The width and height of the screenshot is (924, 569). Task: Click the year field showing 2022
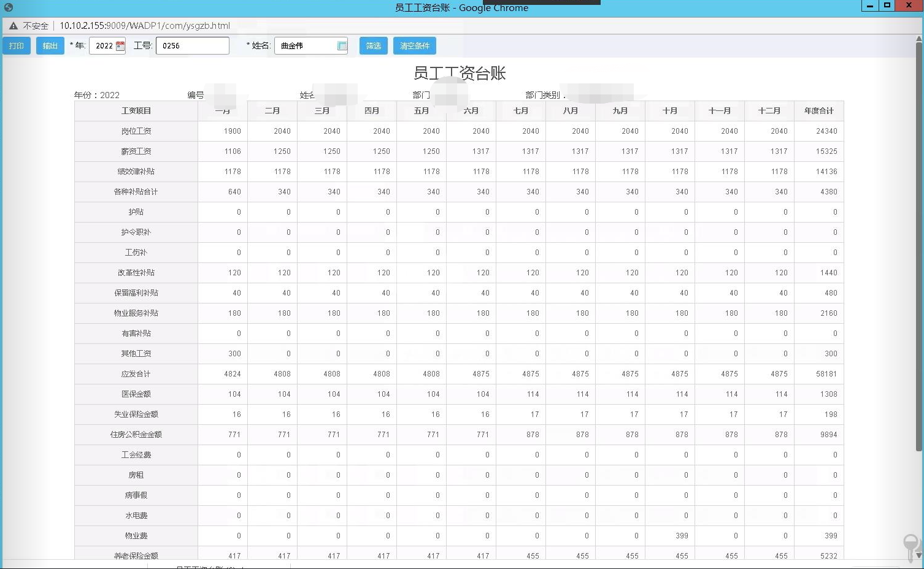(107, 46)
